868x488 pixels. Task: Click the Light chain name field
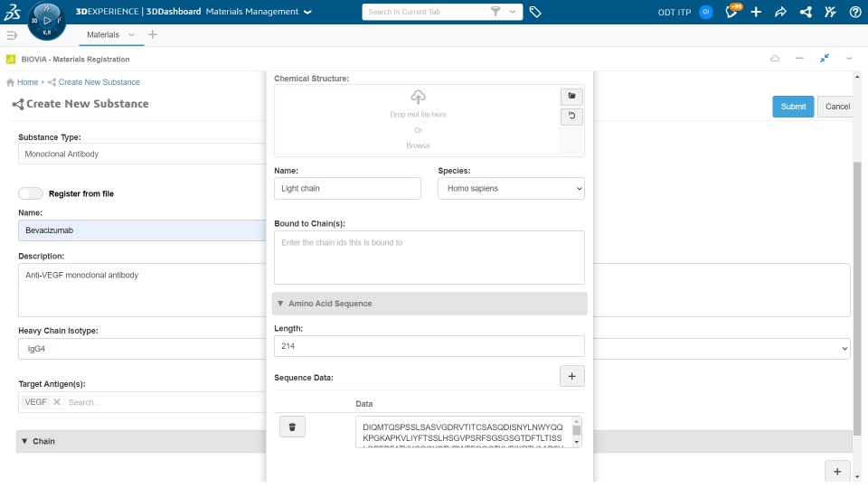[347, 188]
